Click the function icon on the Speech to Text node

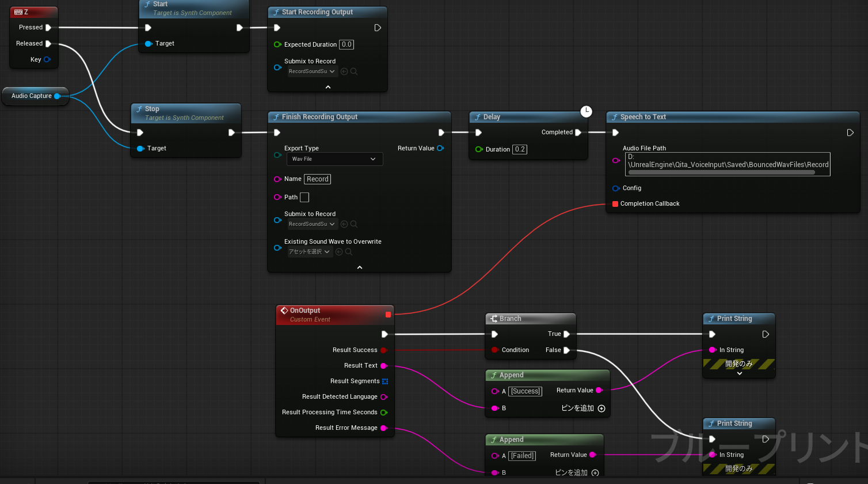click(616, 117)
